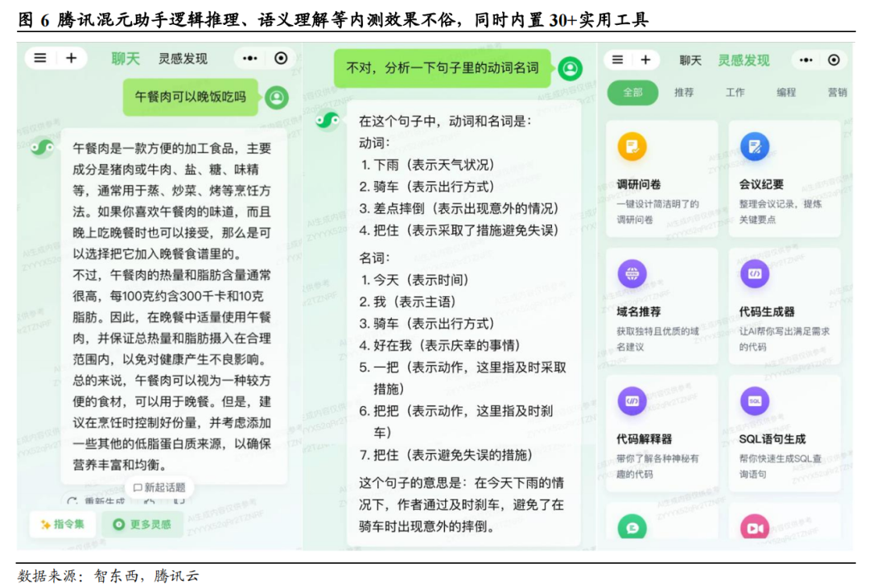Open 更多灵感 button
The image size is (869, 588).
point(142,524)
